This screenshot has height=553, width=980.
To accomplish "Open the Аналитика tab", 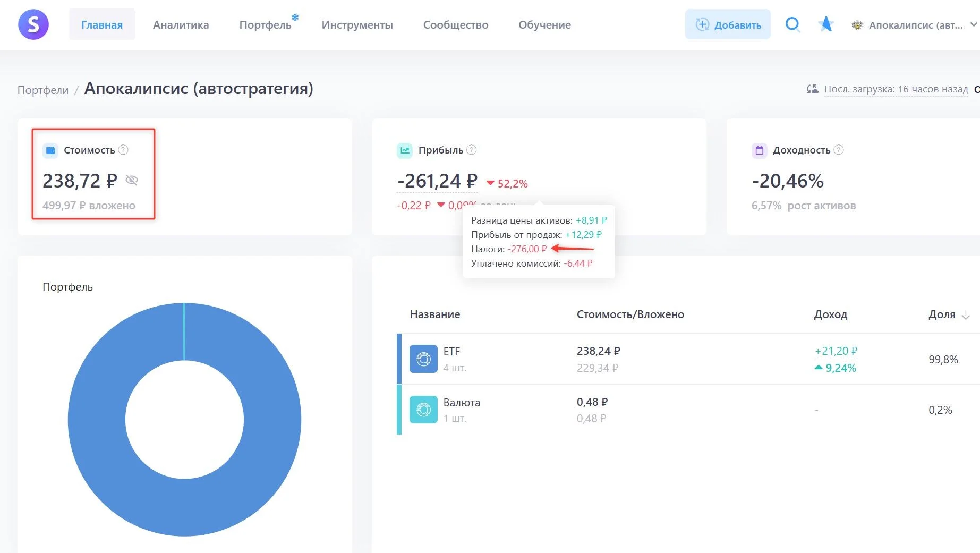I will click(x=181, y=25).
